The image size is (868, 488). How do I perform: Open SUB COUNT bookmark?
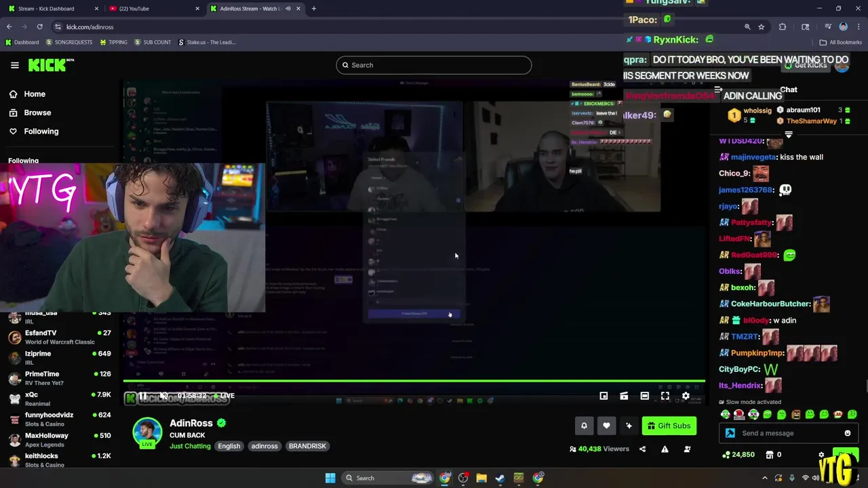pos(153,42)
